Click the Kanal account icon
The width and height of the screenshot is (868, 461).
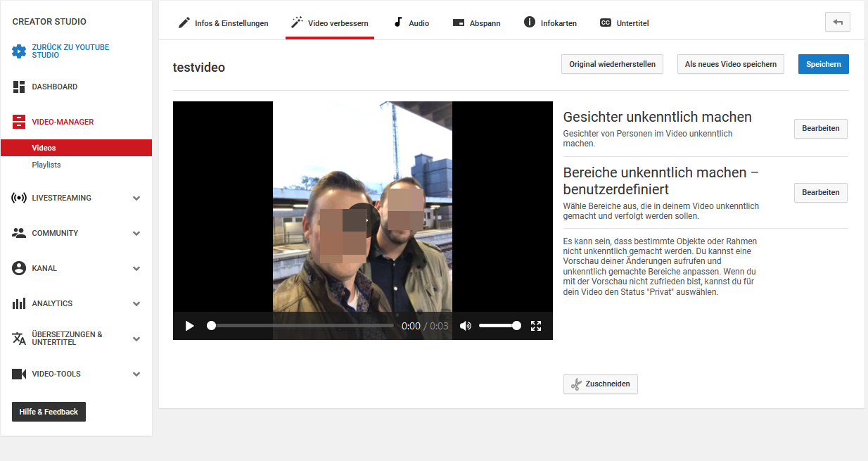point(19,268)
